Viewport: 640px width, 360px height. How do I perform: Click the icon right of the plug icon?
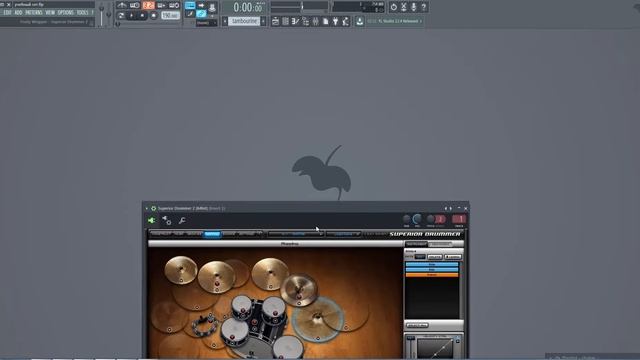(x=346, y=21)
